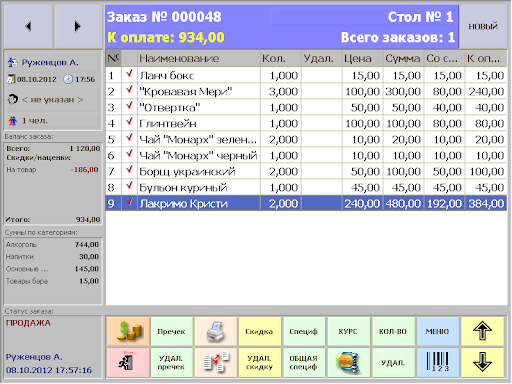Select the '"Кровавая Мери"' item name
Screen dimensions: 512x384
click(x=186, y=92)
